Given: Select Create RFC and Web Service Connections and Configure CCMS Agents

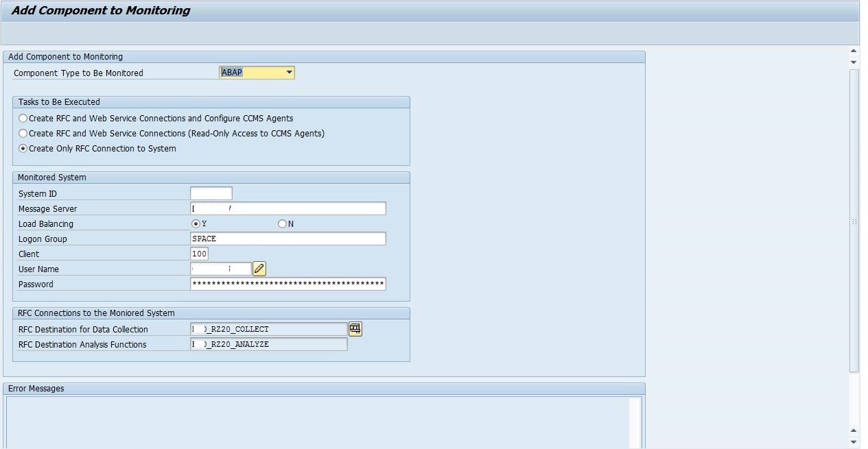Looking at the screenshot, I should tap(23, 118).
